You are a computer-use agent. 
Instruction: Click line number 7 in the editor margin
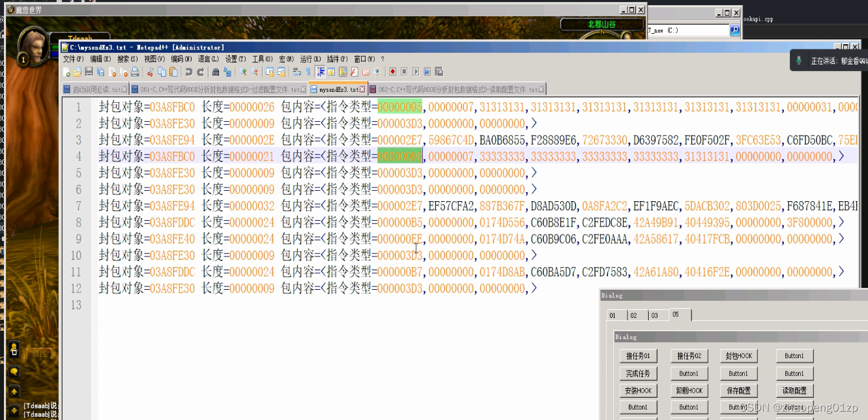point(78,206)
